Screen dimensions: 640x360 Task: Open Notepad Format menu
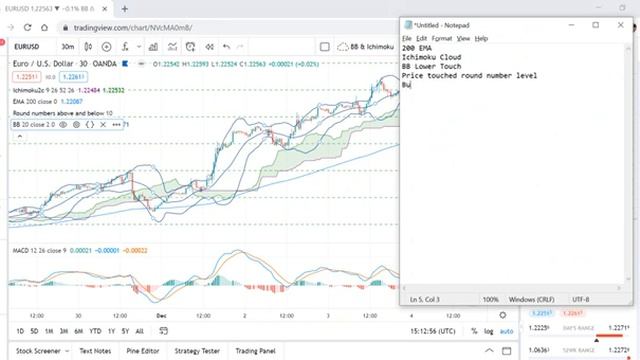pos(442,38)
